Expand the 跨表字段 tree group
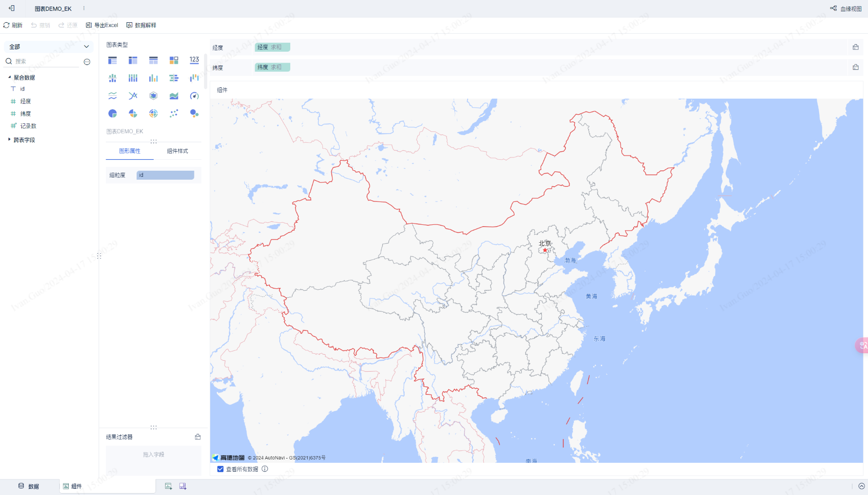Viewport: 868px width, 495px height. 9,140
